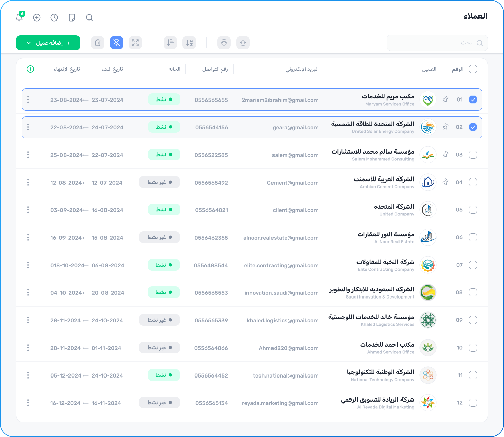The width and height of the screenshot is (504, 437).
Task: Open the notes icon in header
Action: point(72,17)
